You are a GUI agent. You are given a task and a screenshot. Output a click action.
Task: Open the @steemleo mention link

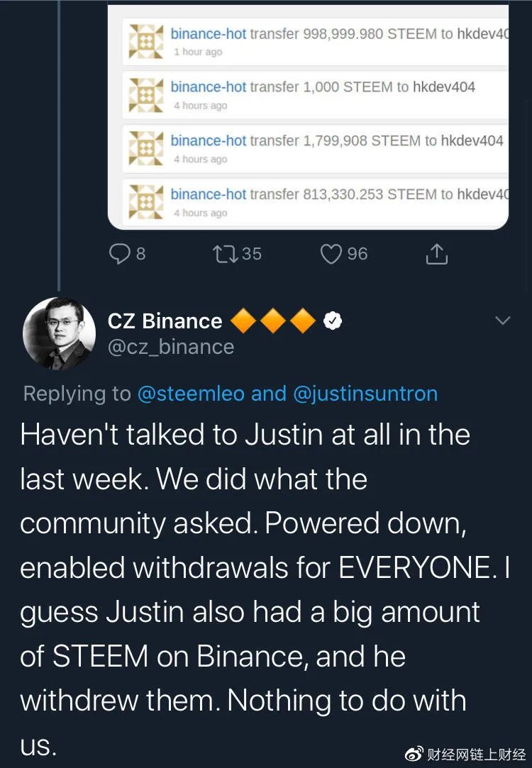[191, 394]
